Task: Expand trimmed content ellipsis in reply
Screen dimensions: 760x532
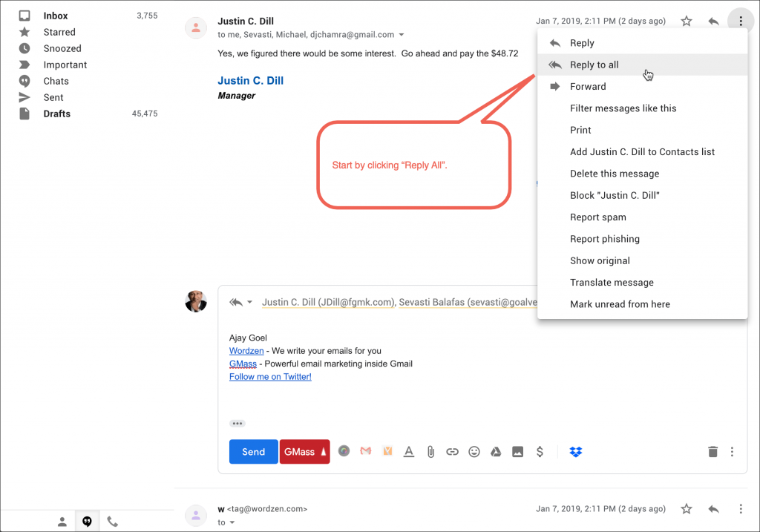Action: coord(237,423)
